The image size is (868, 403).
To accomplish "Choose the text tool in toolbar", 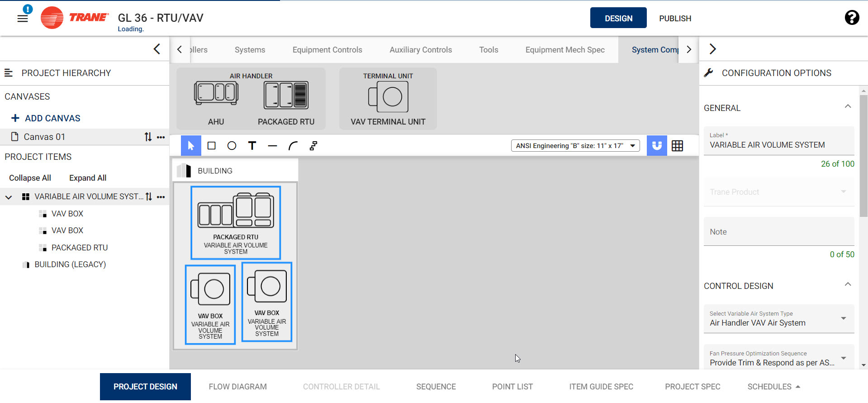I will tap(252, 146).
